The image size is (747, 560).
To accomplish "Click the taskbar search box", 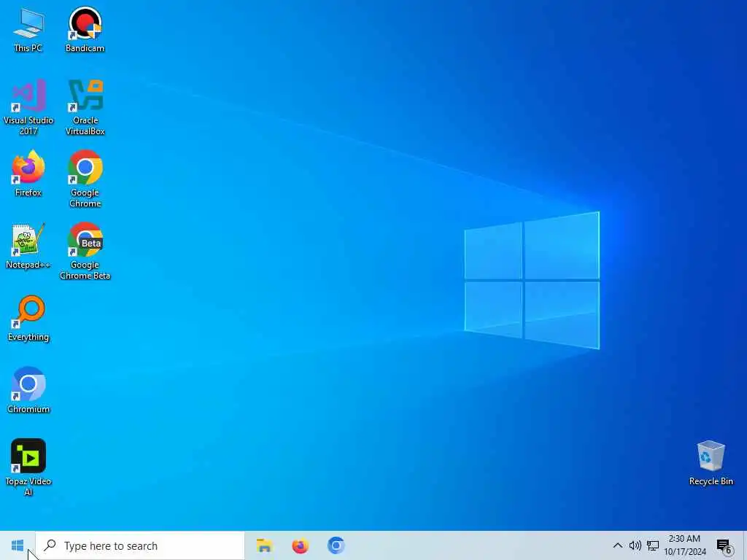I will (140, 545).
